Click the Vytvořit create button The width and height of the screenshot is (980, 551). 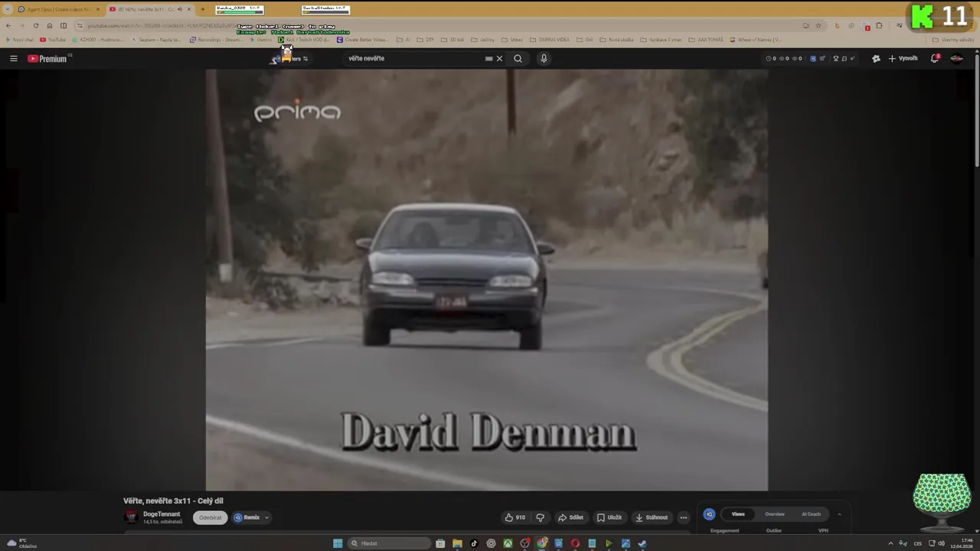click(x=903, y=58)
